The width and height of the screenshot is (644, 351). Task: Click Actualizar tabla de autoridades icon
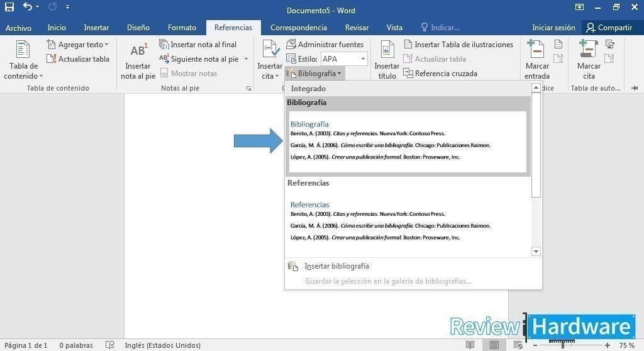[x=609, y=58]
